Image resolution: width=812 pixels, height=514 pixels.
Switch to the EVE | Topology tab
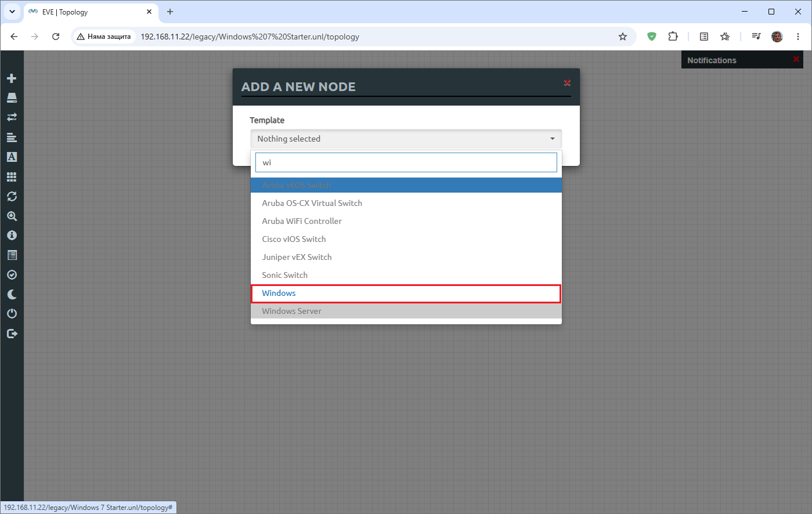point(92,12)
